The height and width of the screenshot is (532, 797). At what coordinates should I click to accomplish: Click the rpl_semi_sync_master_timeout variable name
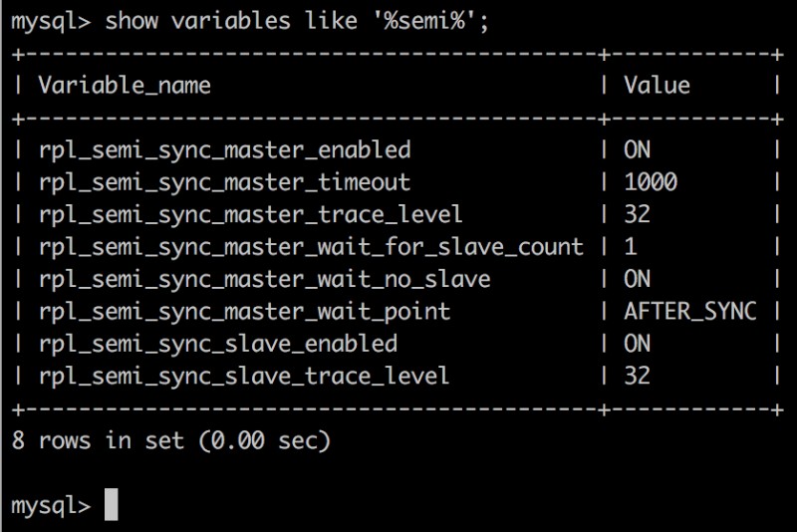[224, 182]
